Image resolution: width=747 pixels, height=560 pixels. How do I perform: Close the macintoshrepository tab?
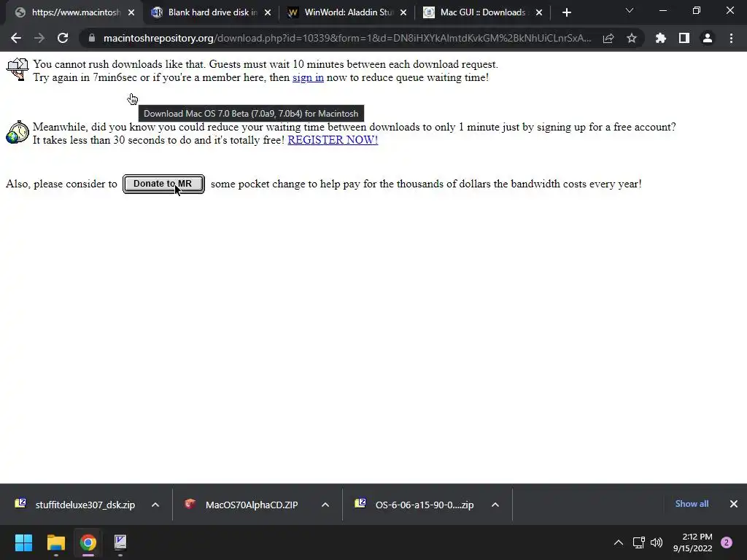131,12
